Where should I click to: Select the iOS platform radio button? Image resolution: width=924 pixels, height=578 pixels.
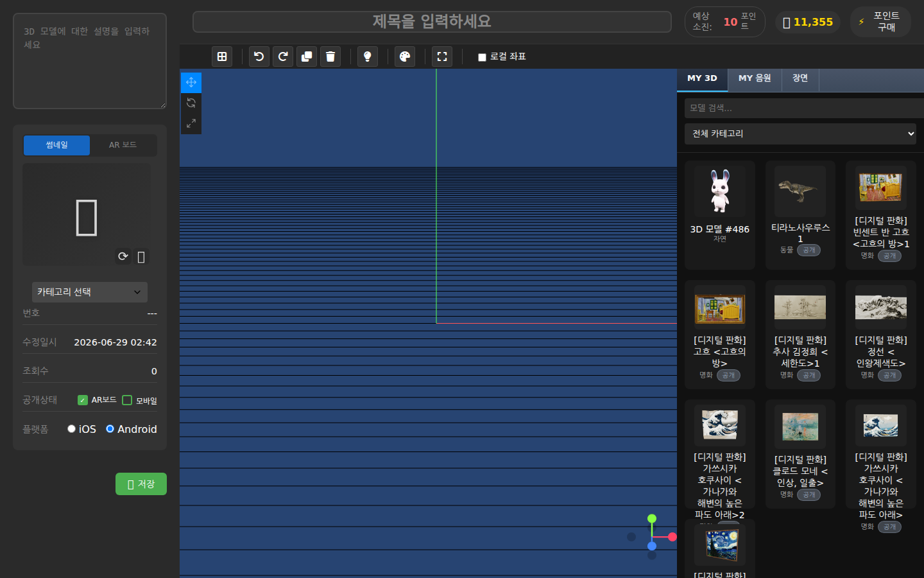[71, 429]
